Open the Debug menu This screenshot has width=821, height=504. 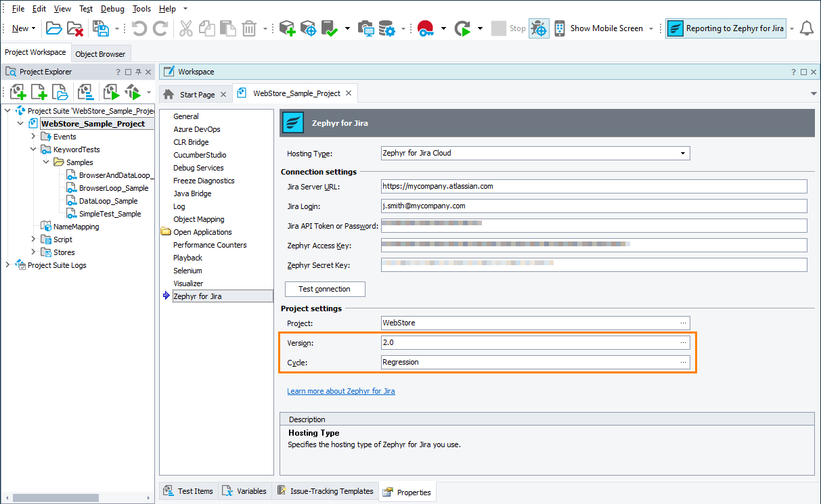click(112, 9)
